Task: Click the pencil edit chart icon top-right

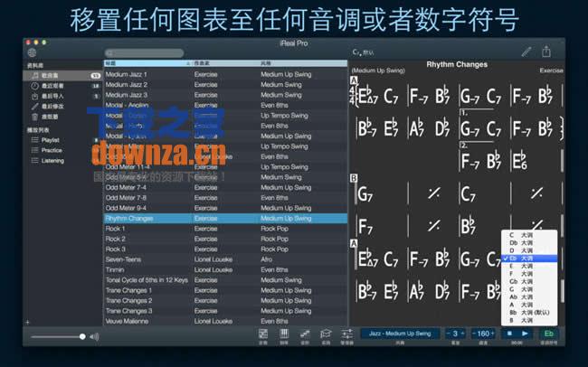Action: coord(526,52)
